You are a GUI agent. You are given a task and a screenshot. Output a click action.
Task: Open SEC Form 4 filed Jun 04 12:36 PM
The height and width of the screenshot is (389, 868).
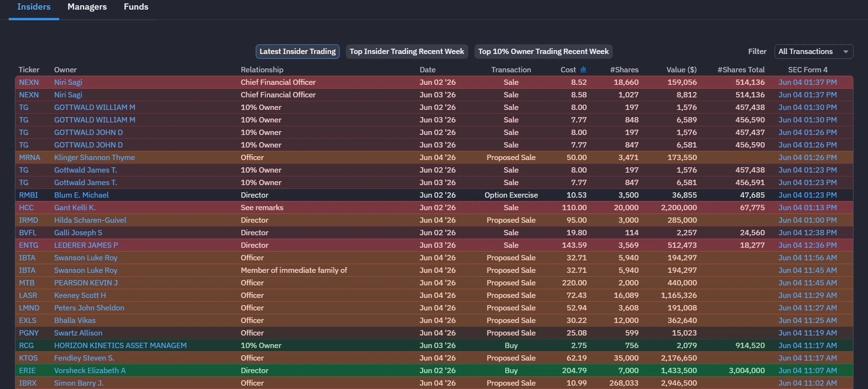tap(808, 245)
